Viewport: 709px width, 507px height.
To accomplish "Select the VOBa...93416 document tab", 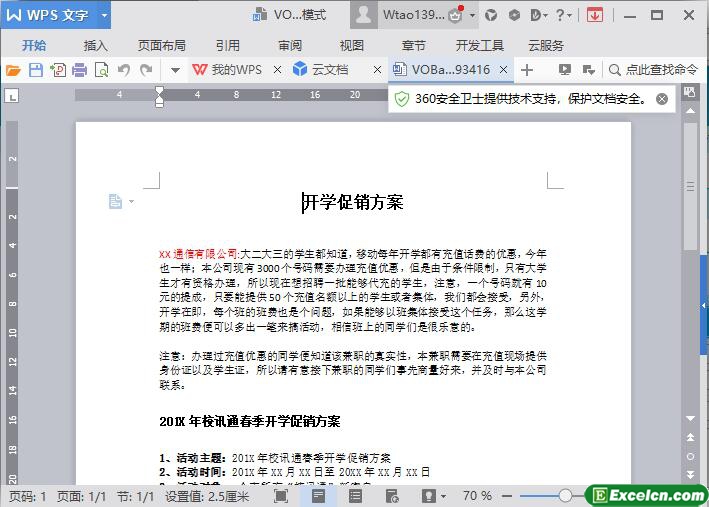I will 441,70.
